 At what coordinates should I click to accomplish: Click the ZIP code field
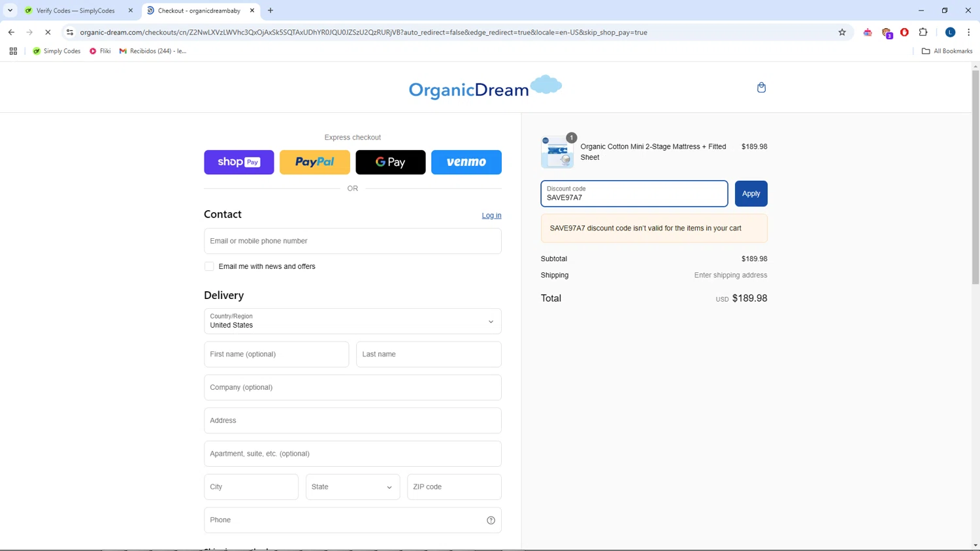point(454,487)
